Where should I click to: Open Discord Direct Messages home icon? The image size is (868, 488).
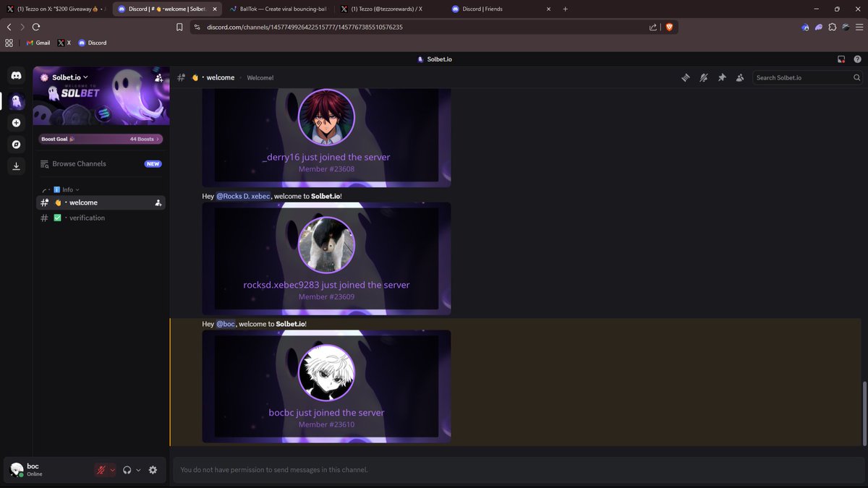(x=16, y=75)
